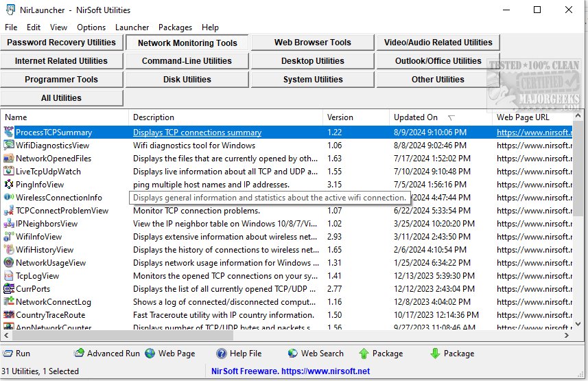Click '31 Utilities, 1 Selected' status text
The image size is (588, 381).
click(40, 371)
